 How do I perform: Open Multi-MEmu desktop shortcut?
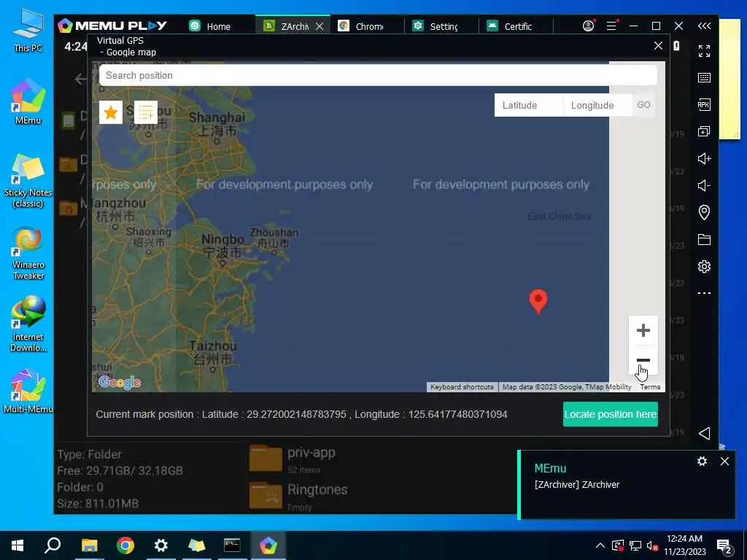pos(28,391)
